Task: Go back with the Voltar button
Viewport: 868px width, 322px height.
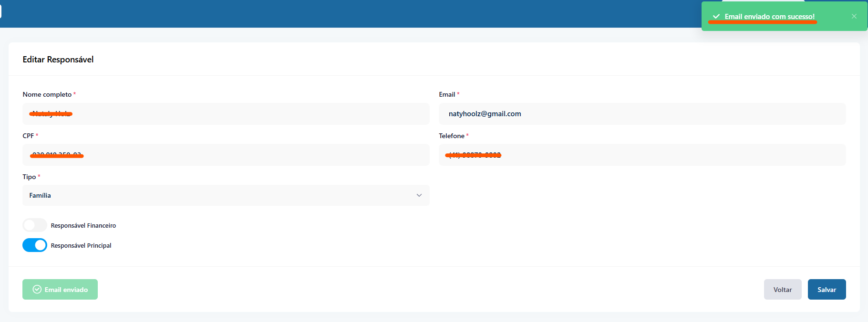Action: point(783,290)
